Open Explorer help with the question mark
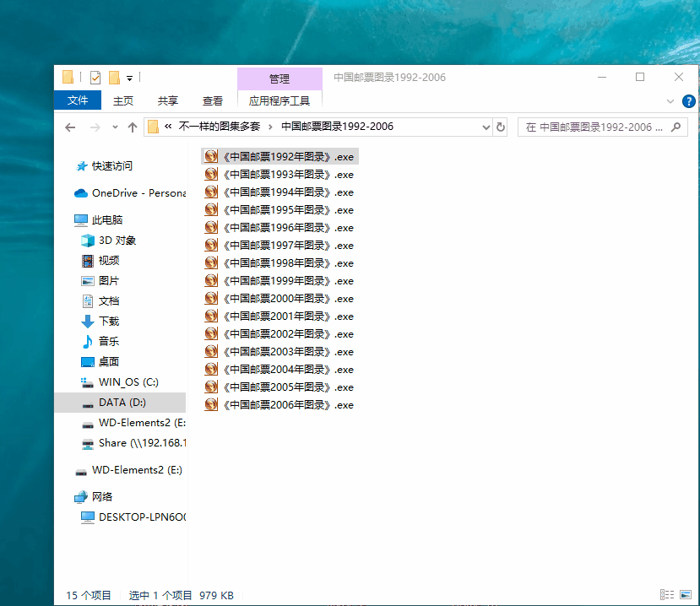Screen dimensions: 700x606 pos(688,101)
